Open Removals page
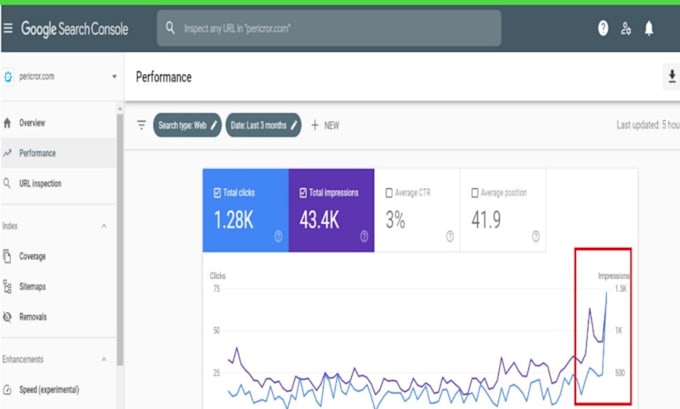This screenshot has width=680, height=409. click(59, 317)
